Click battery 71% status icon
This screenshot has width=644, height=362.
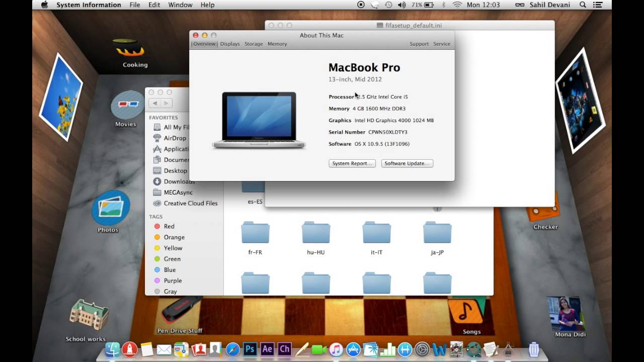pyautogui.click(x=423, y=5)
